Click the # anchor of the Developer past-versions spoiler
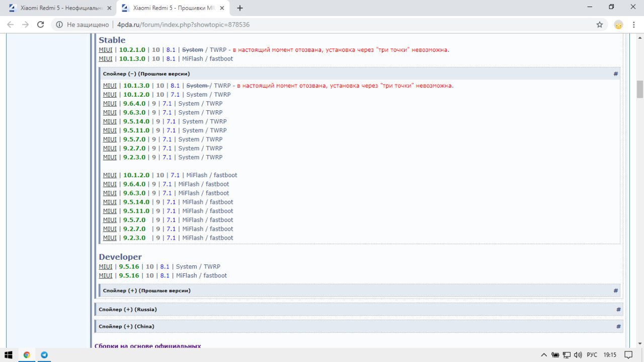Viewport: 644px width, 362px height. click(615, 291)
